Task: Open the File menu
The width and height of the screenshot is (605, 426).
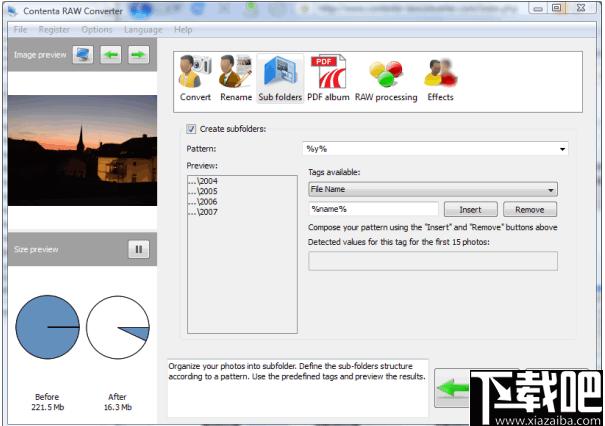Action: tap(20, 30)
